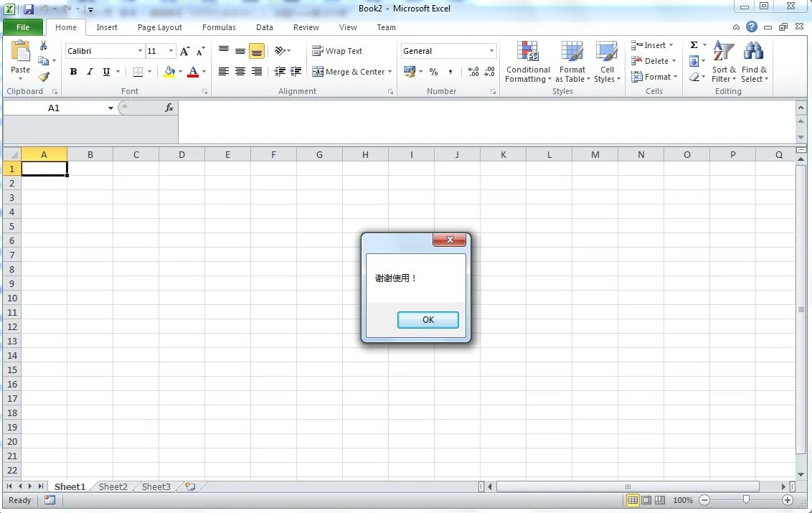Screen dimensions: 812x513
Task: Click the Sort & Filter icon
Action: [724, 62]
